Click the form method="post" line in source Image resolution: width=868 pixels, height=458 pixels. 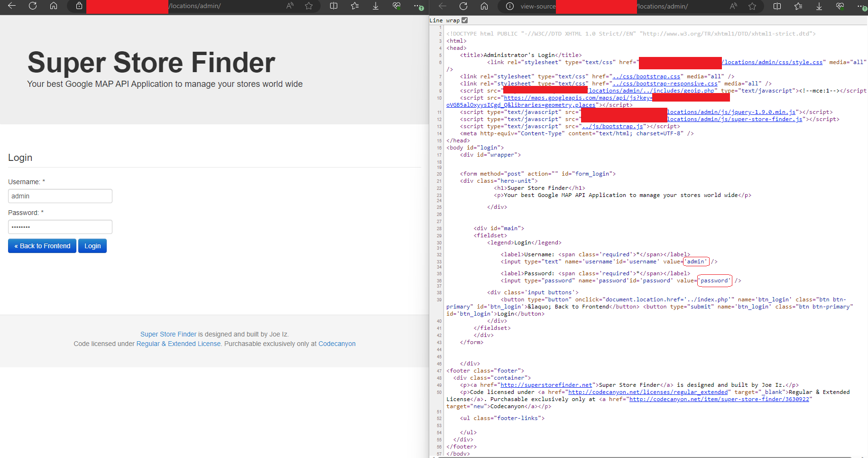pos(538,174)
